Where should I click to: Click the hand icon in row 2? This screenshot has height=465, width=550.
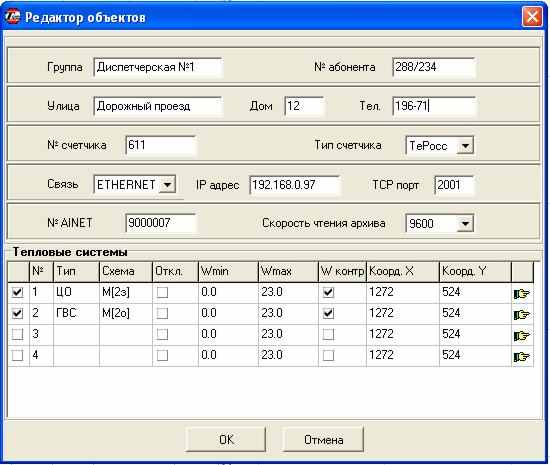522,315
